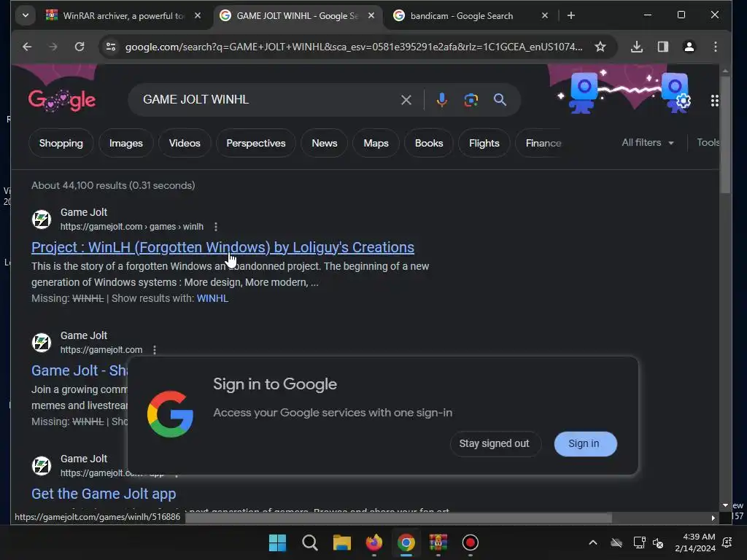Open Bandicam recorder from taskbar

(471, 542)
